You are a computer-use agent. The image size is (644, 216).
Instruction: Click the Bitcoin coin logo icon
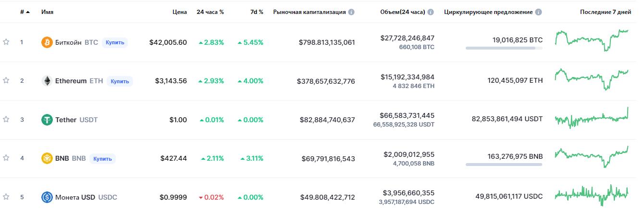click(47, 42)
